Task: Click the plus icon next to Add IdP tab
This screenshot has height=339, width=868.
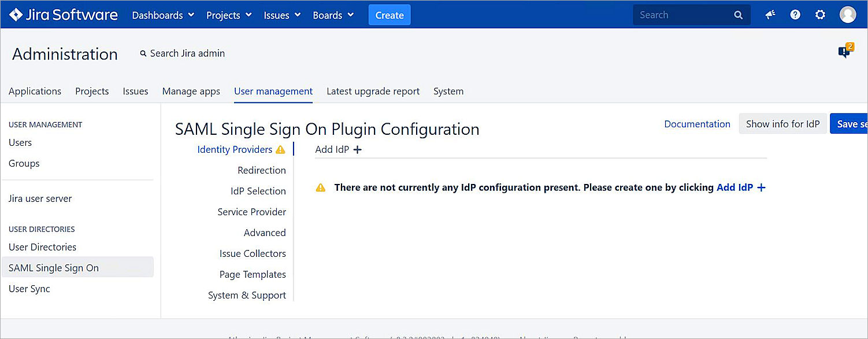Action: (357, 150)
